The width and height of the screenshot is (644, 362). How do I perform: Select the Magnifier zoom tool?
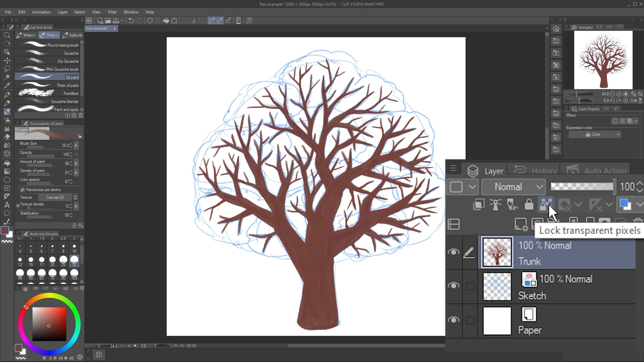[x=7, y=35]
